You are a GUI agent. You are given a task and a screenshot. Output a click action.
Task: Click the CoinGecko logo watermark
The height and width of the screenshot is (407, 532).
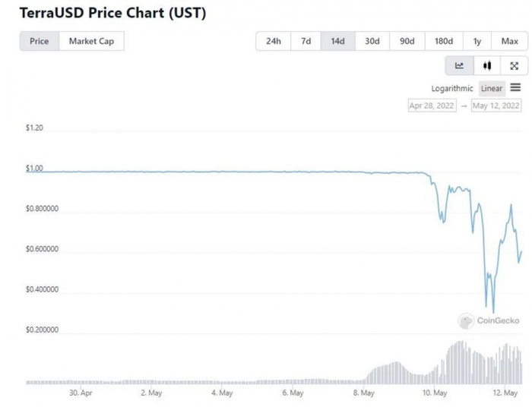tap(489, 321)
